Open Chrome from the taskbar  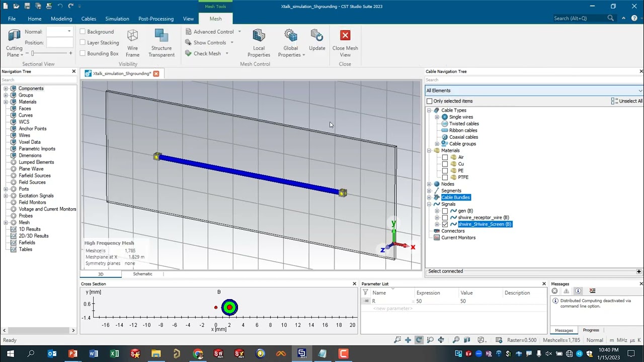click(198, 353)
